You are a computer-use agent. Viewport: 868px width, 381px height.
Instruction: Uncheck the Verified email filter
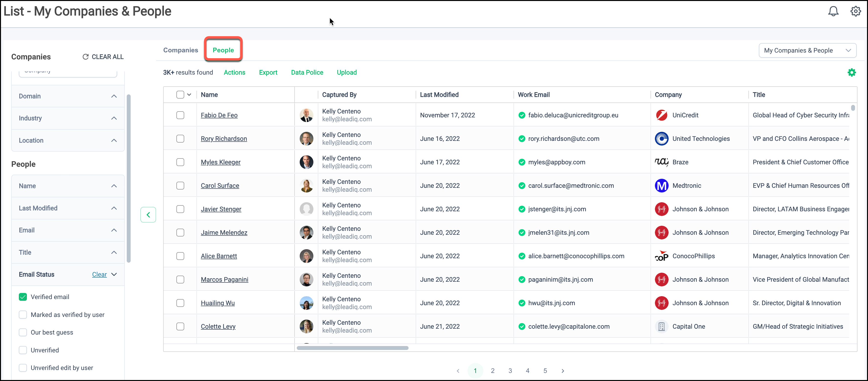[x=23, y=297]
